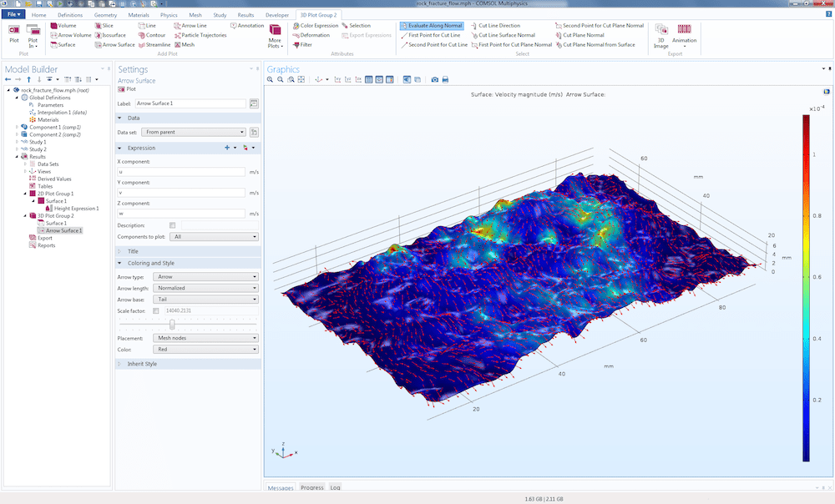Switch to the Physics ribbon tab

169,14
